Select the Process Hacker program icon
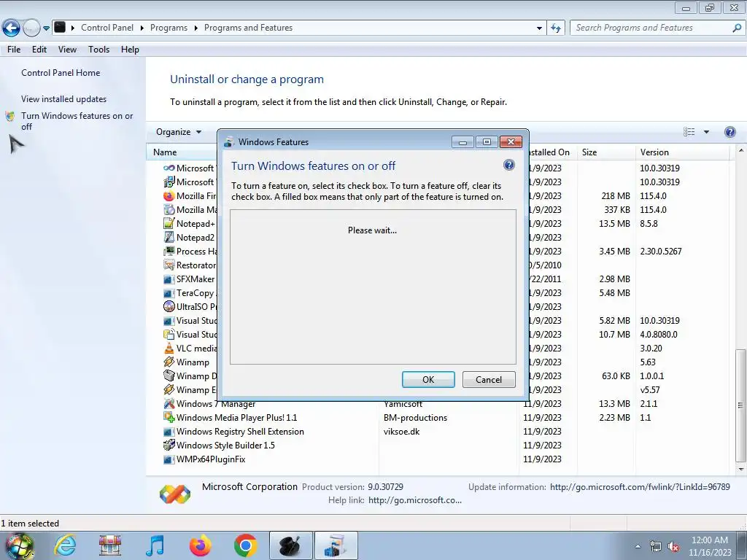The width and height of the screenshot is (747, 560). [x=169, y=251]
